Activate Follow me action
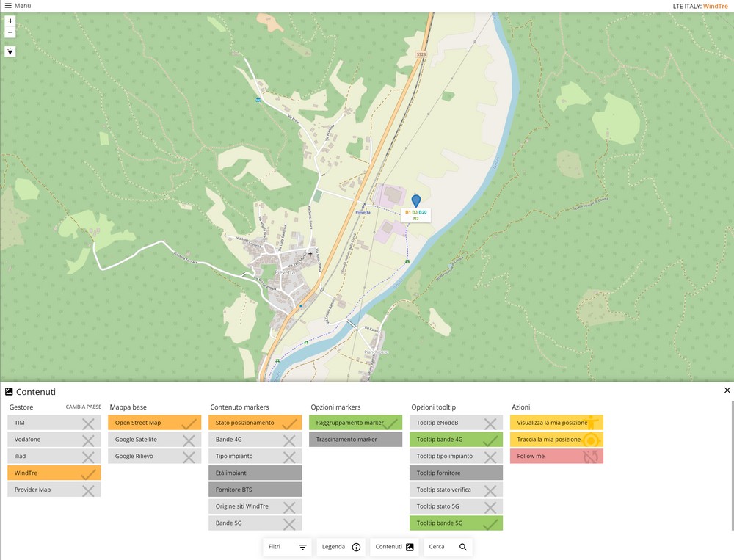Viewport: 734px width, 560px height. (556, 456)
